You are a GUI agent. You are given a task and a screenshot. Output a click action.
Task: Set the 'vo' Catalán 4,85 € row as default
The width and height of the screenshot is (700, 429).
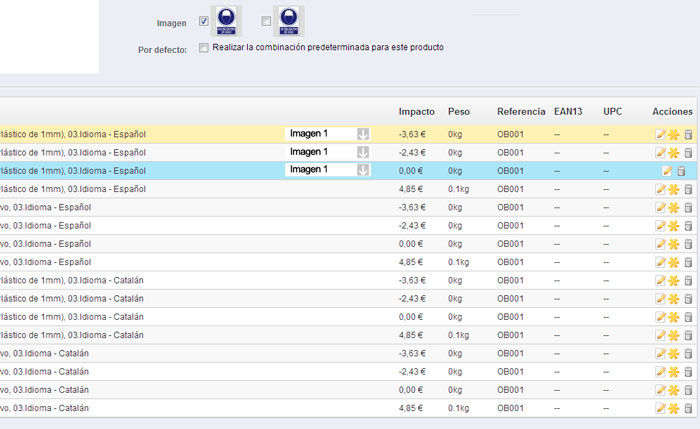coord(674,408)
